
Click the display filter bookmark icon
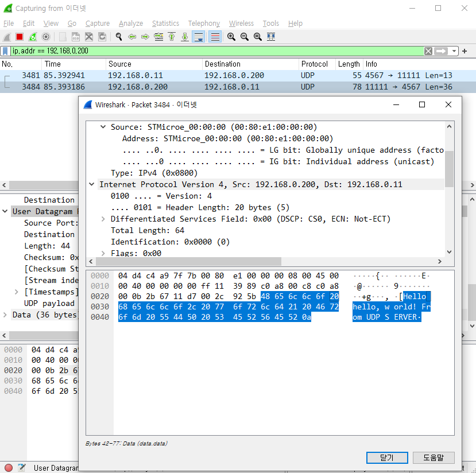(x=5, y=51)
